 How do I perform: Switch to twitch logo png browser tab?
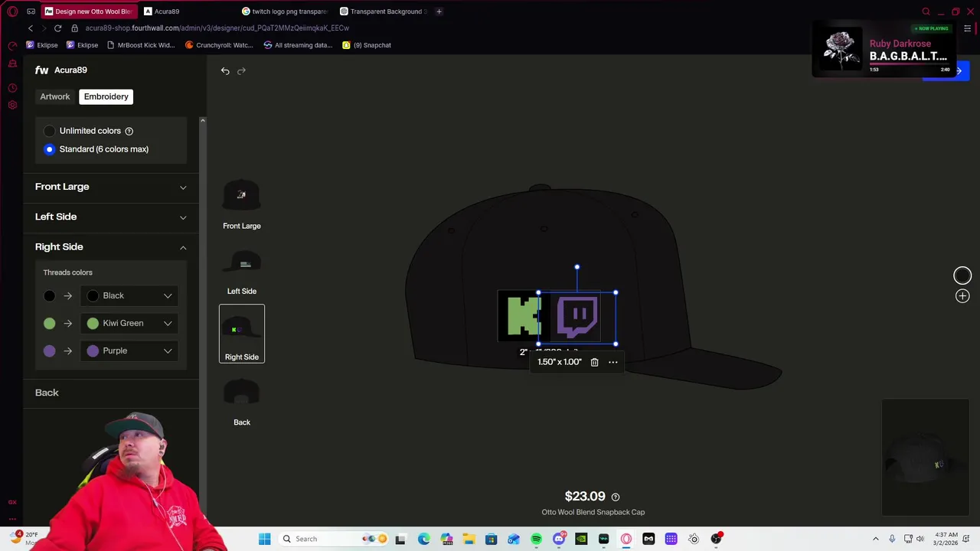coord(285,11)
